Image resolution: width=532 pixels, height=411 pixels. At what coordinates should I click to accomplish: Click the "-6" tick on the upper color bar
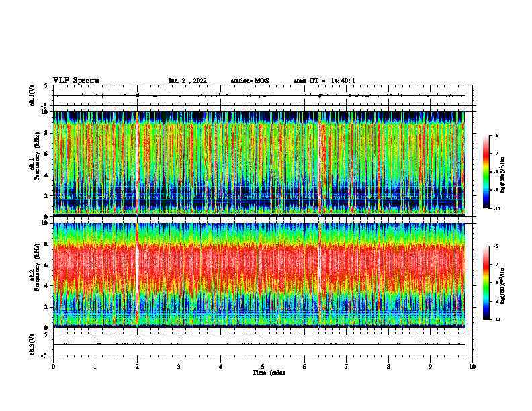pos(496,135)
